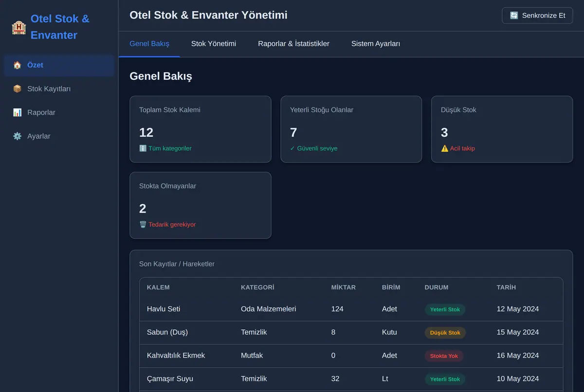Viewport: 584px width, 392px height.
Task: Click the package icon beside Stok Kayıtları
Action: pos(18,89)
